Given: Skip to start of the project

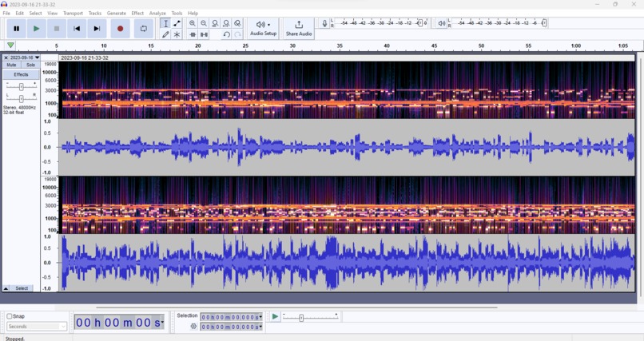Looking at the screenshot, I should click(x=77, y=29).
